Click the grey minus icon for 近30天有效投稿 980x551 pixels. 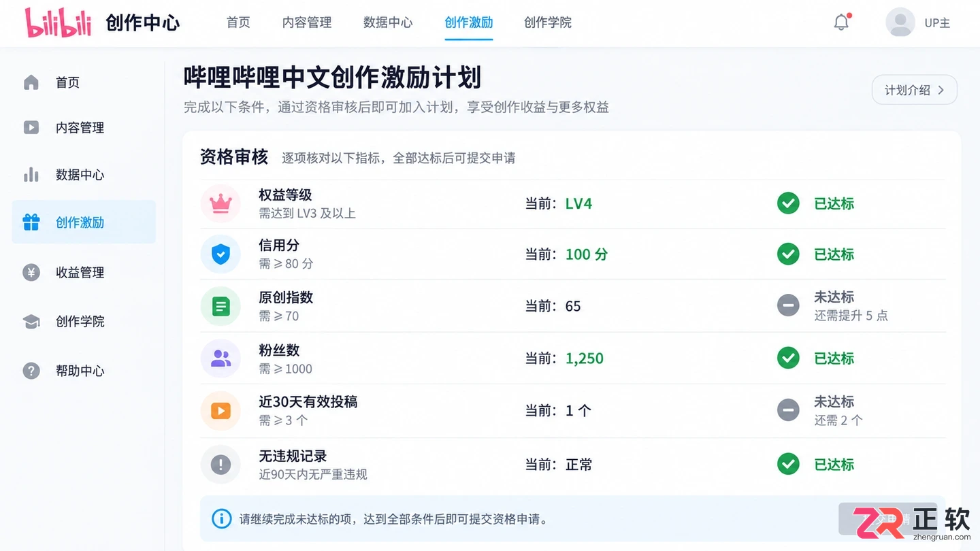[788, 410]
